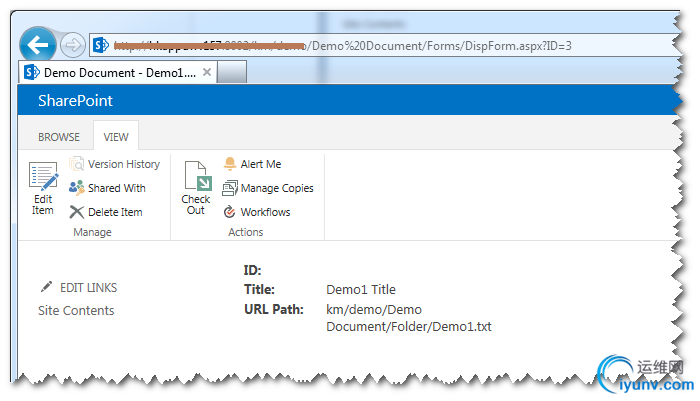Open Version History from the ribbon

pyautogui.click(x=124, y=164)
